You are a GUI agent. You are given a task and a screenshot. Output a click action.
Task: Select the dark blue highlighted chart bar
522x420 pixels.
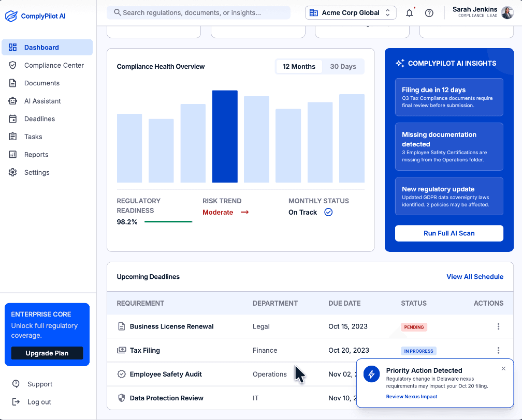(225, 137)
